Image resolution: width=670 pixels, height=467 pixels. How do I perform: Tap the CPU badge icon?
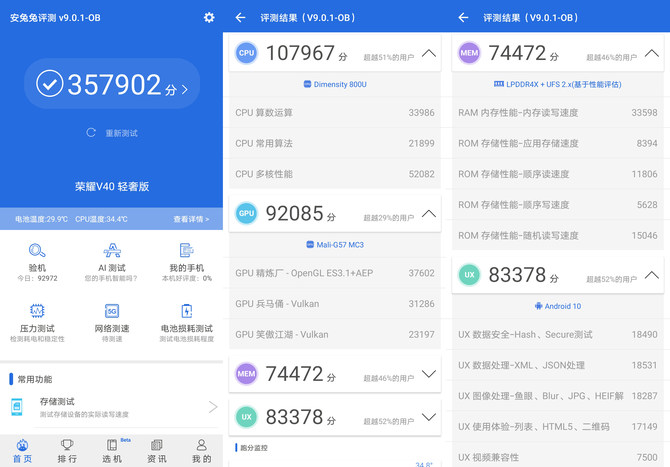[x=247, y=53]
